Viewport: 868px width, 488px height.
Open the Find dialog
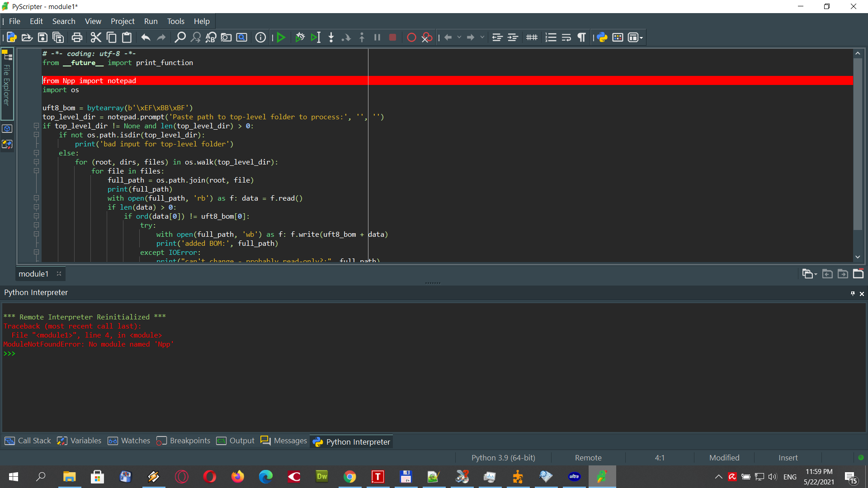point(180,38)
